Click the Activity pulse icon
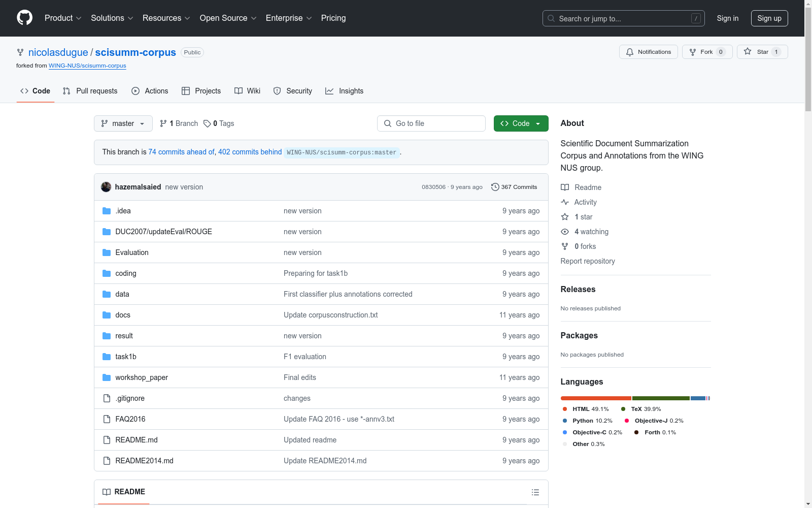812x508 pixels. point(565,202)
